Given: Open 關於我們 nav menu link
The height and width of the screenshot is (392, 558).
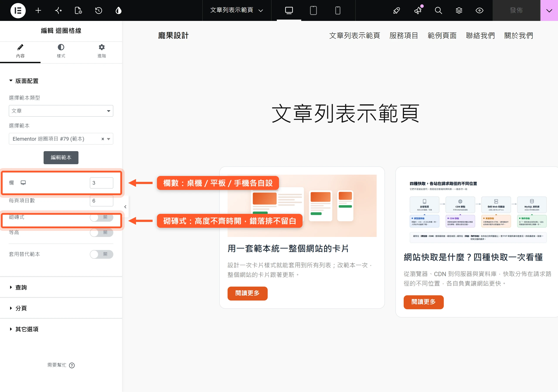Looking at the screenshot, I should 519,35.
